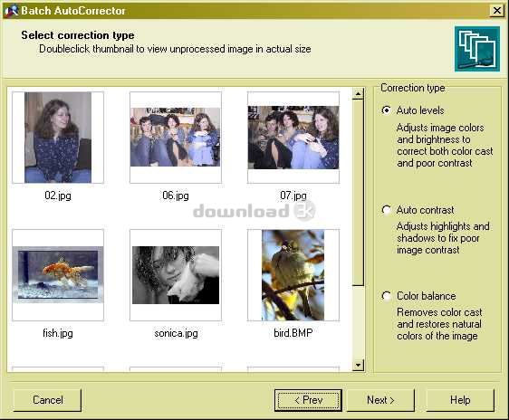Click the thumbnail list scrollbar thumb
The image size is (509, 420).
click(x=358, y=193)
